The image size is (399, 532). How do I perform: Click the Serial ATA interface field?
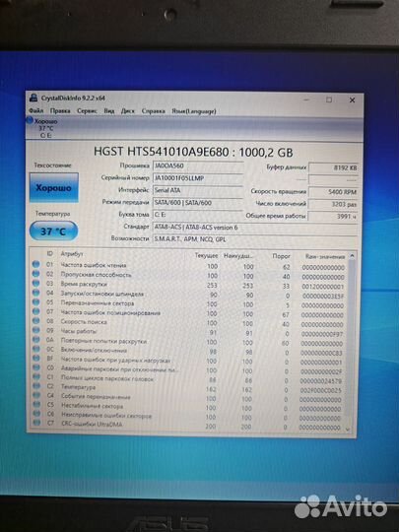pos(198,190)
